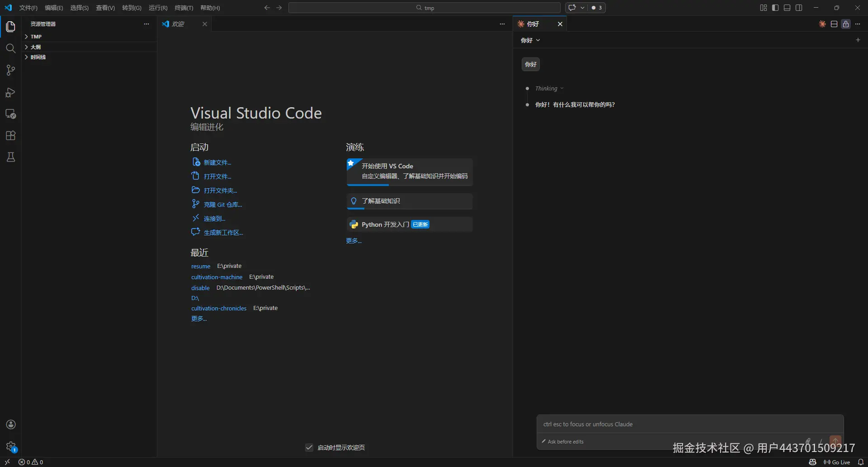This screenshot has height=467, width=868.
Task: Open recent project cultivation-machine
Action: pos(217,276)
